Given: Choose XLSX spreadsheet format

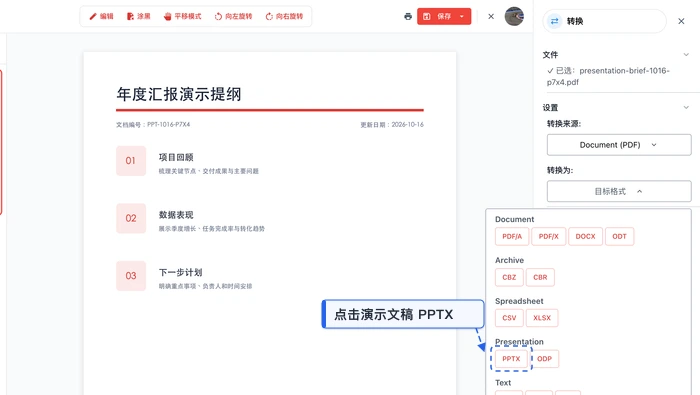Looking at the screenshot, I should pos(542,318).
